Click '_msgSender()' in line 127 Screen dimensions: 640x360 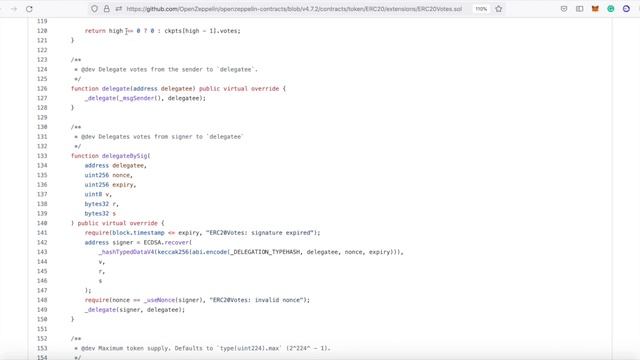pos(140,98)
